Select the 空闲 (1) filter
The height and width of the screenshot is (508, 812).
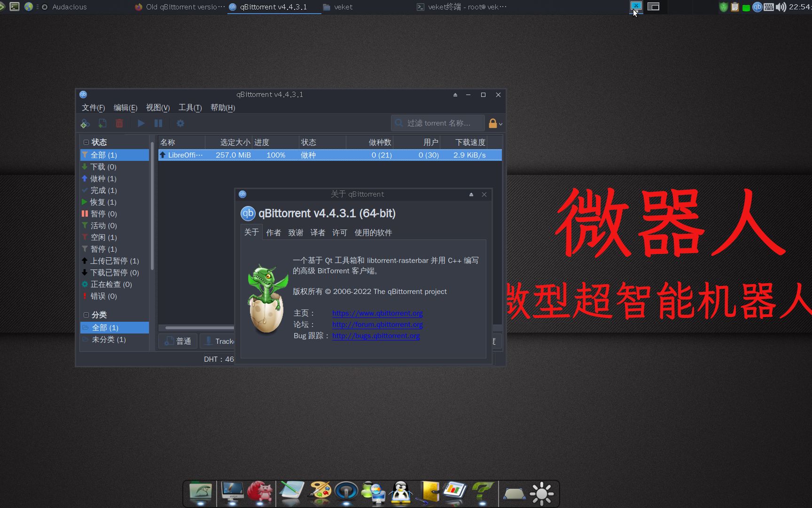click(x=115, y=237)
